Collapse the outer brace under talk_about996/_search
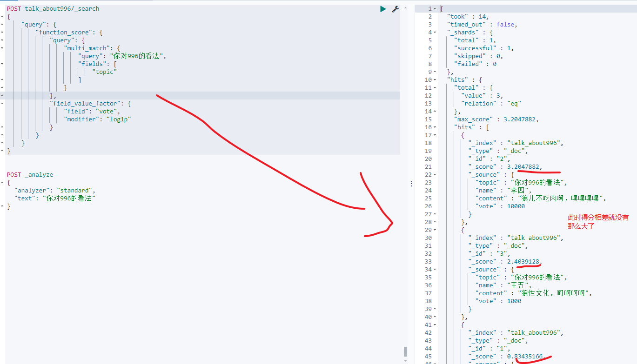 (x=2, y=17)
